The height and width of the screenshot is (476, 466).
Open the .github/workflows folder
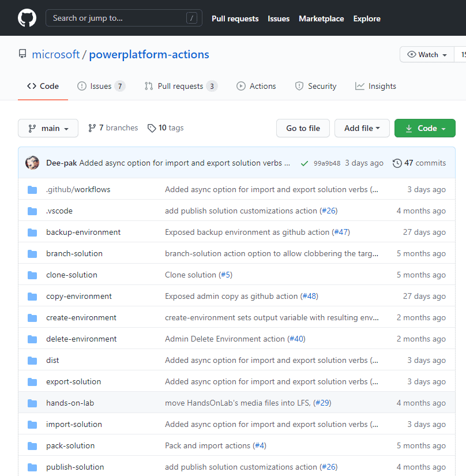[x=78, y=189]
